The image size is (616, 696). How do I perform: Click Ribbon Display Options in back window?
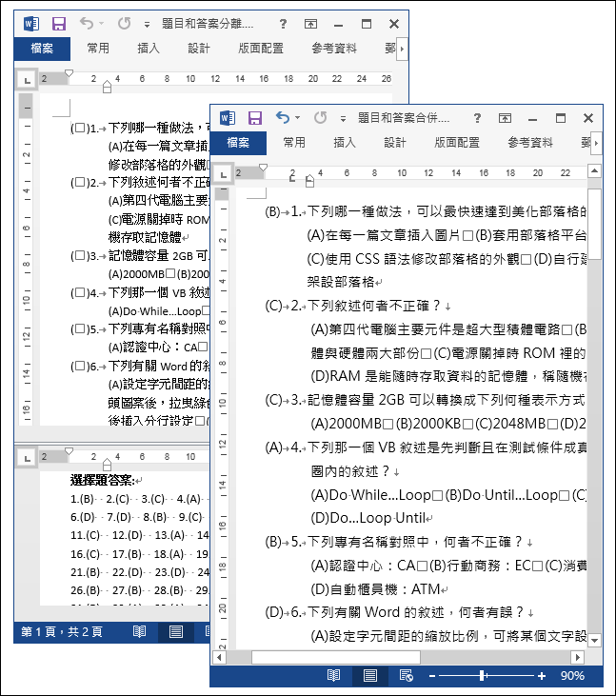310,24
